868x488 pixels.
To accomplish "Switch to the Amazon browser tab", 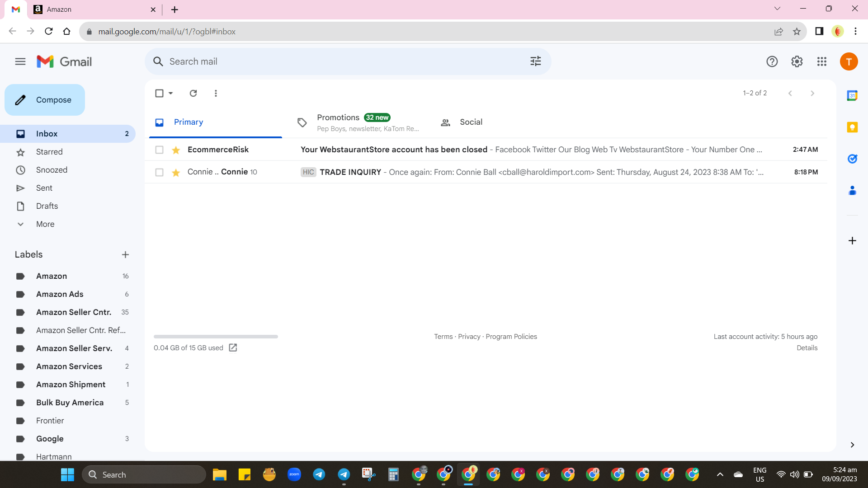I will coord(95,9).
